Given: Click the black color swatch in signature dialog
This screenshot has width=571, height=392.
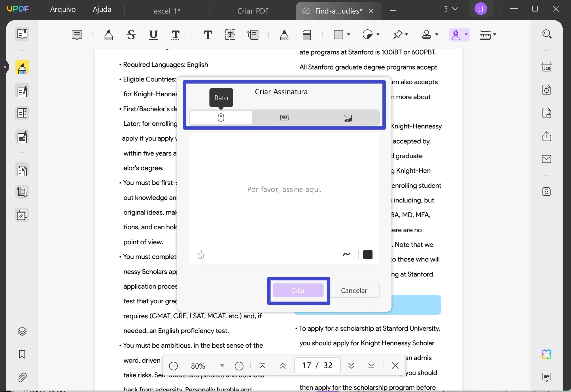Looking at the screenshot, I should [x=368, y=254].
